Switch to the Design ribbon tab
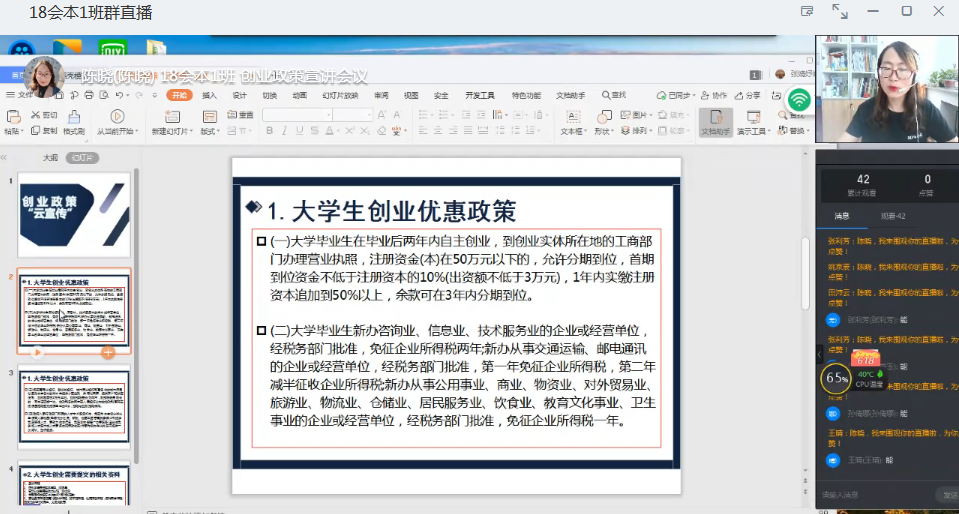 (239, 95)
